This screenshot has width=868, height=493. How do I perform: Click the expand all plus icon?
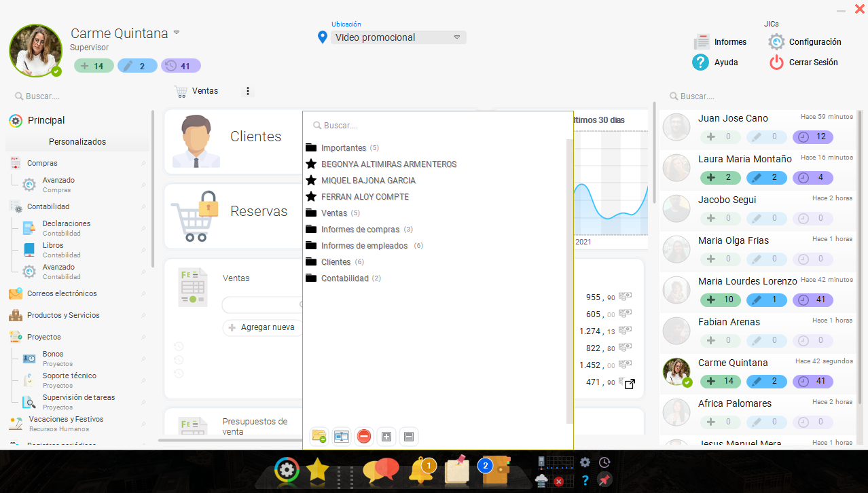pos(386,437)
